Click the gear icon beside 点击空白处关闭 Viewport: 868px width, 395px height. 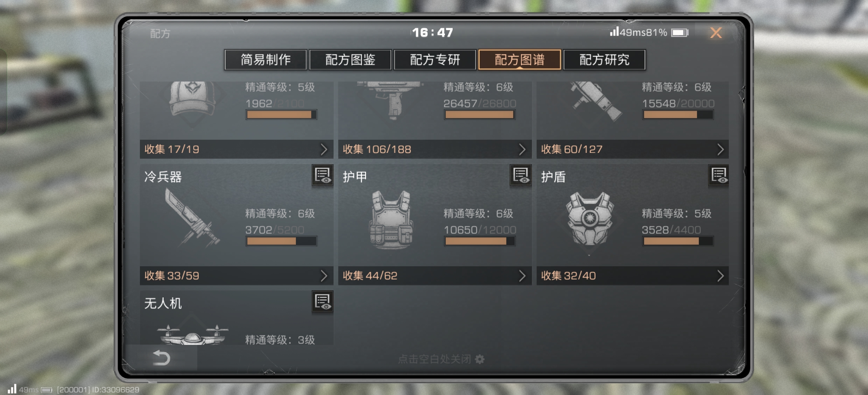tap(480, 359)
